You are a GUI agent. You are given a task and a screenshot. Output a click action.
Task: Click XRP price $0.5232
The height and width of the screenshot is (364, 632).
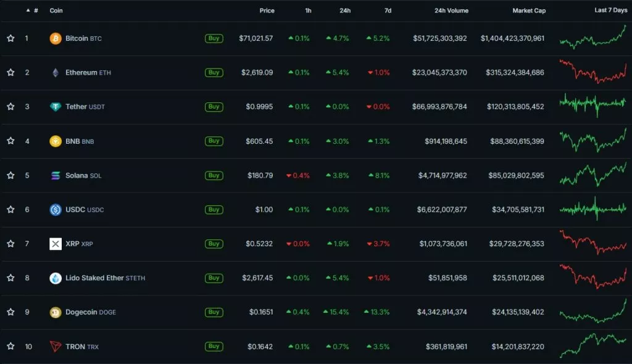pos(259,244)
